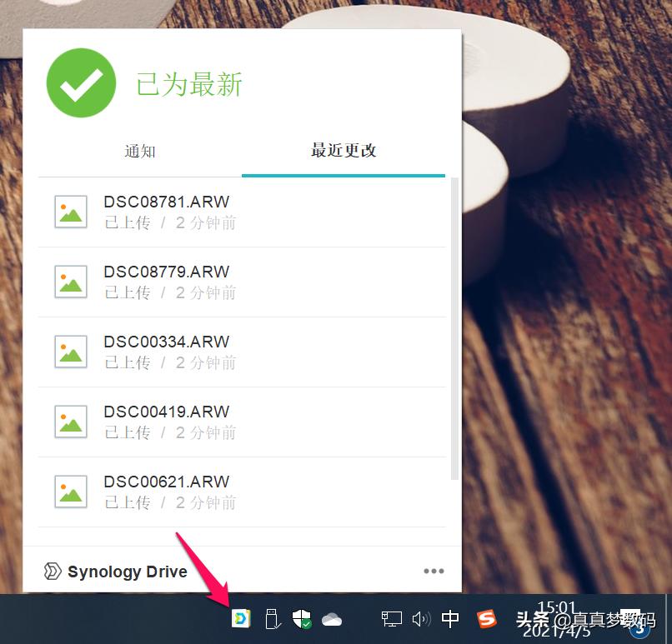672x644 pixels.
Task: Click the safely remove hardware tray icon
Action: (271, 619)
